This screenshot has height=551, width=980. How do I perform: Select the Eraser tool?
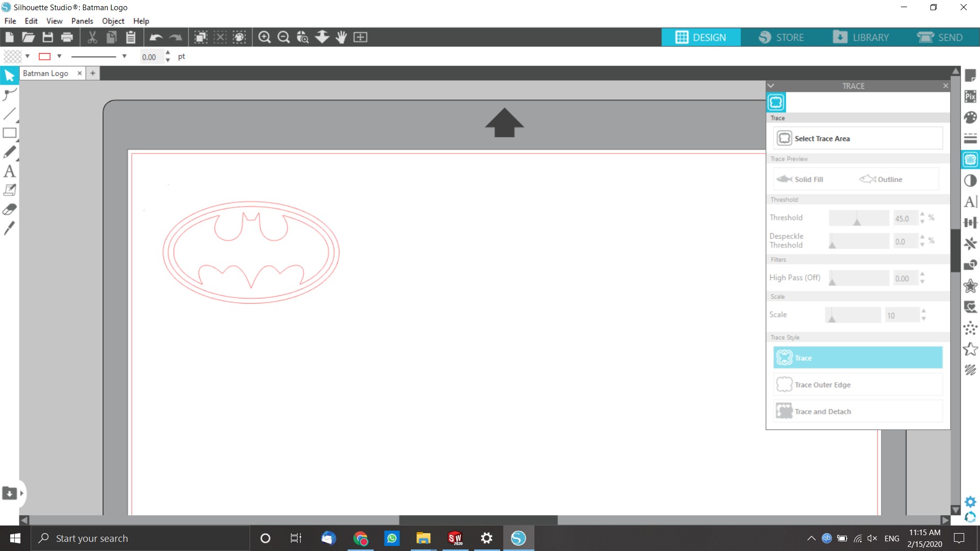9,210
